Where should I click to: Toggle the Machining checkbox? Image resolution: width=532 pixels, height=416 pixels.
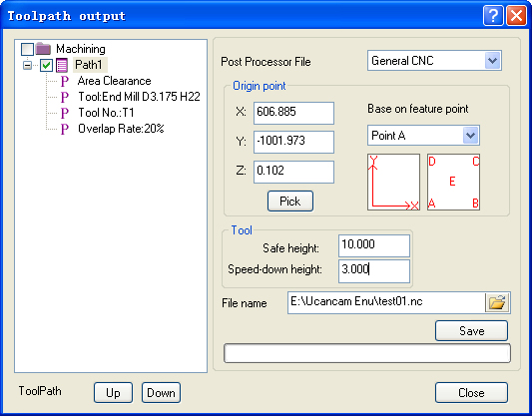click(28, 49)
